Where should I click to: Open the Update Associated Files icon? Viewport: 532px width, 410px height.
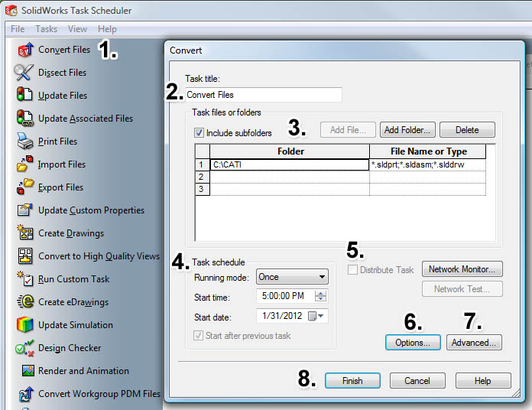[x=24, y=118]
